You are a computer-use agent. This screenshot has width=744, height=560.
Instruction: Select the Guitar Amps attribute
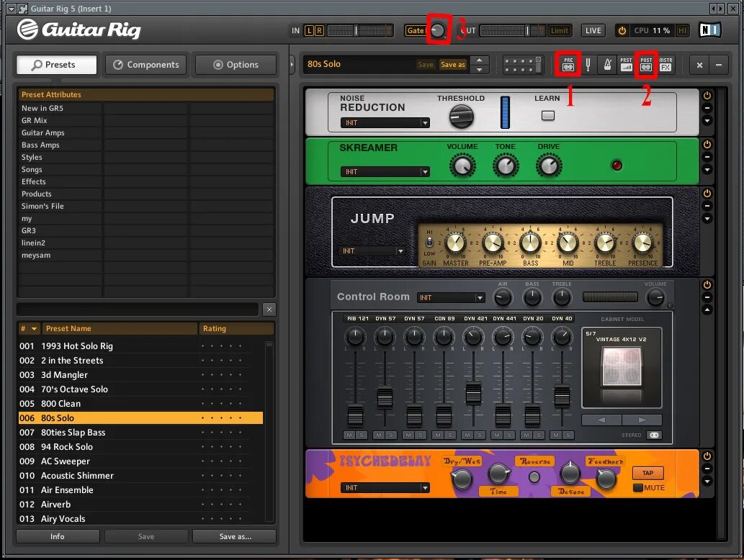tap(42, 132)
